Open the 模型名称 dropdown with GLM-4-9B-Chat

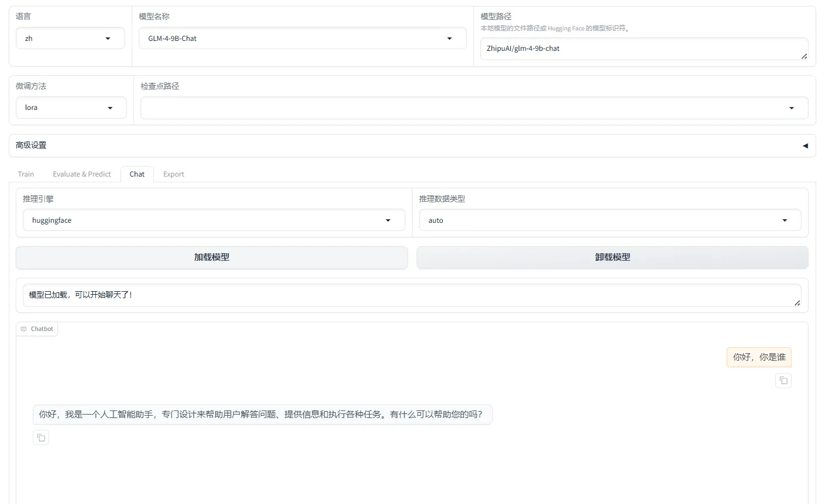(x=302, y=39)
